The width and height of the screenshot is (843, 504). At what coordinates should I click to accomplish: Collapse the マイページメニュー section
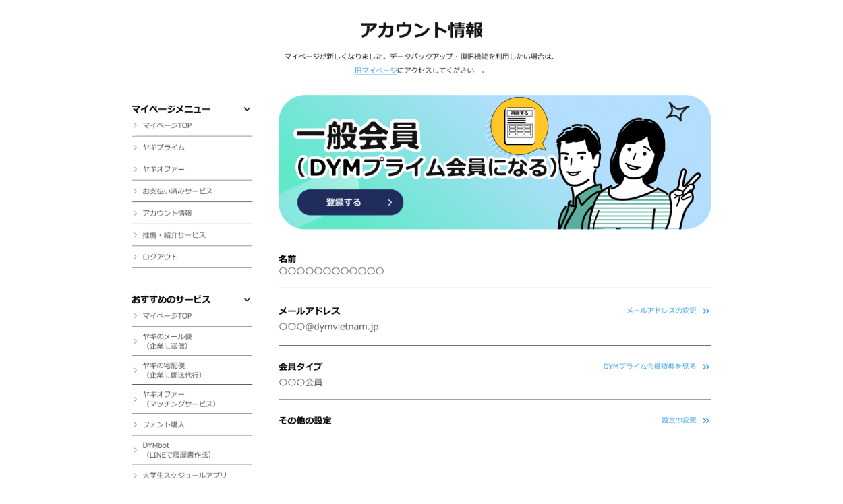(247, 109)
